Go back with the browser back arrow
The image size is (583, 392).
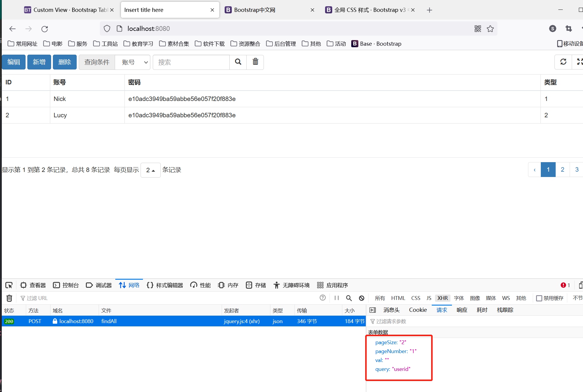[x=12, y=29]
